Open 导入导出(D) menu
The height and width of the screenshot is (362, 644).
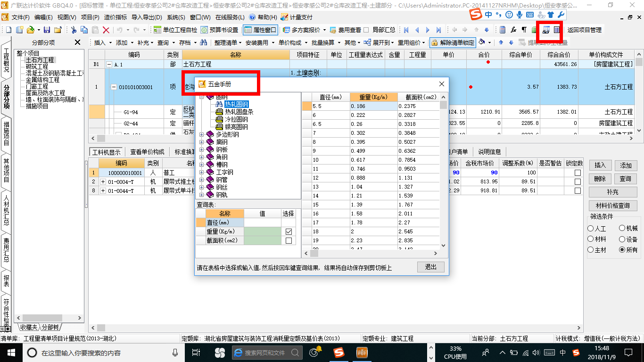[x=147, y=17]
